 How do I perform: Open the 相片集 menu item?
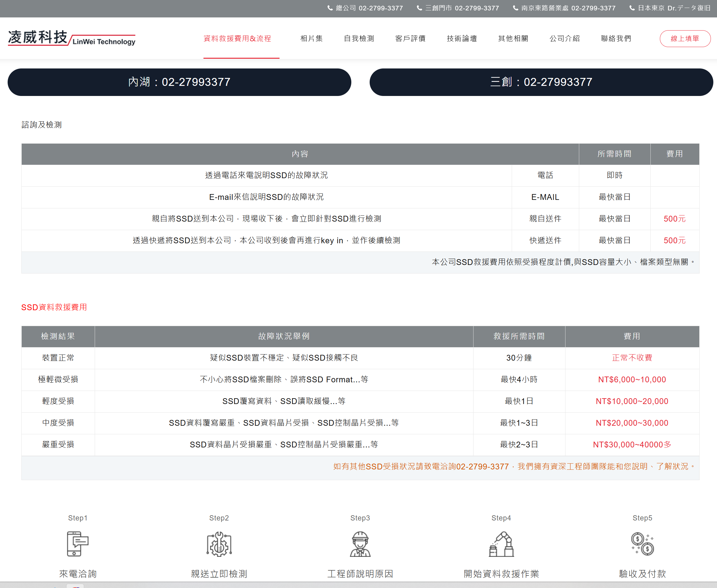tap(311, 39)
